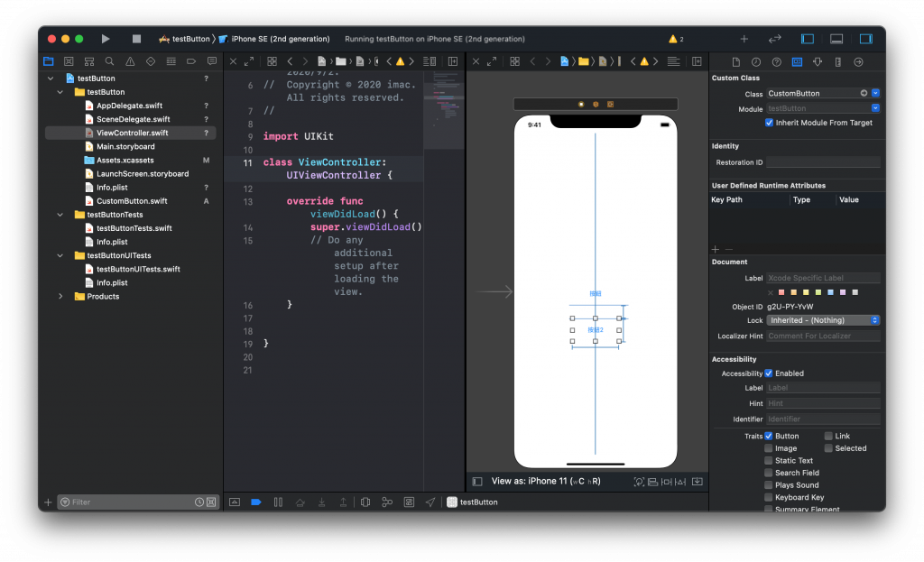Show the Size inspector ruler icon
The image size is (924, 562).
(838, 62)
